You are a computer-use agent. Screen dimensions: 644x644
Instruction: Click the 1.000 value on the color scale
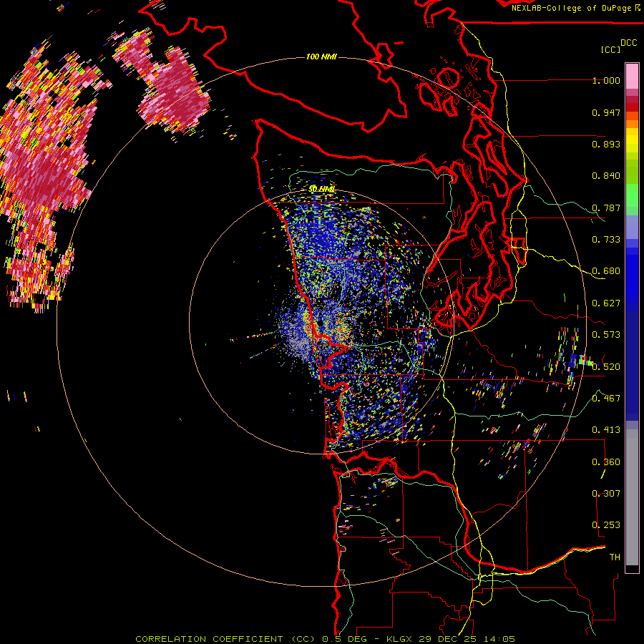(x=606, y=80)
